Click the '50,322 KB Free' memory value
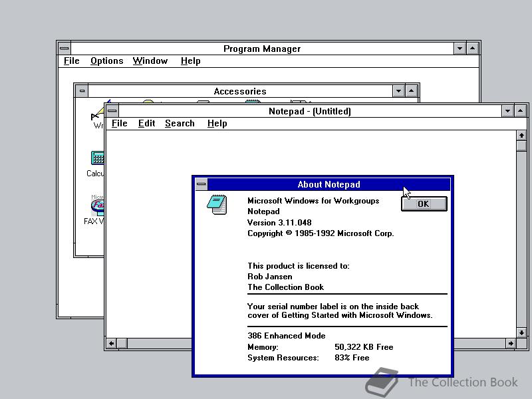This screenshot has width=532, height=399. pos(364,346)
